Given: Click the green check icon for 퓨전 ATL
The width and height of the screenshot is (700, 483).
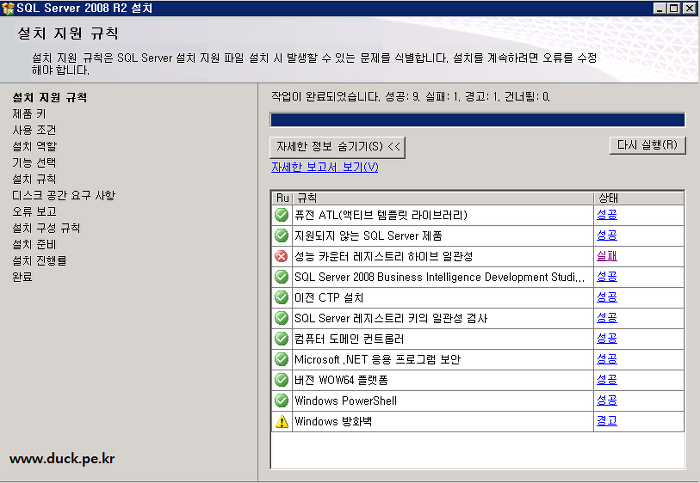Looking at the screenshot, I should [x=281, y=215].
